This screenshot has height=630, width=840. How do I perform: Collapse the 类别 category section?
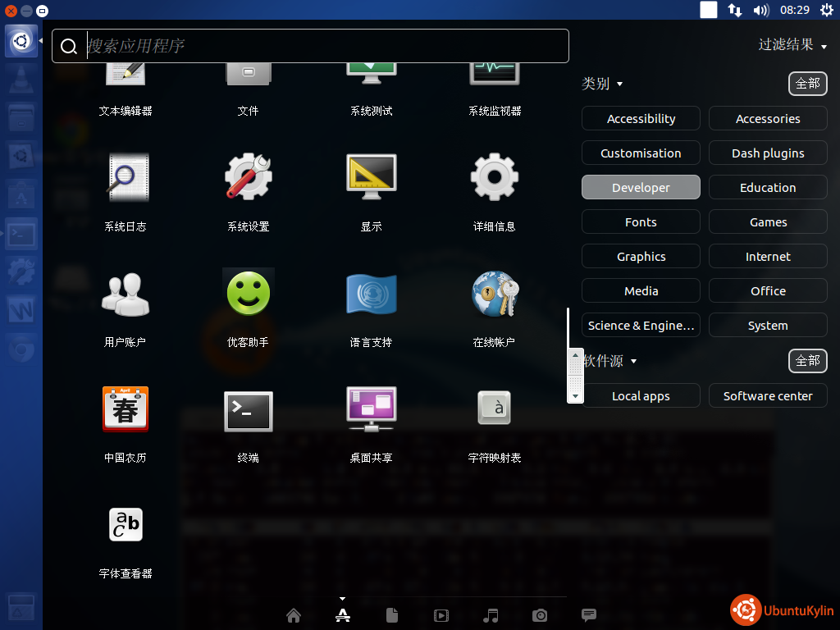pyautogui.click(x=602, y=84)
